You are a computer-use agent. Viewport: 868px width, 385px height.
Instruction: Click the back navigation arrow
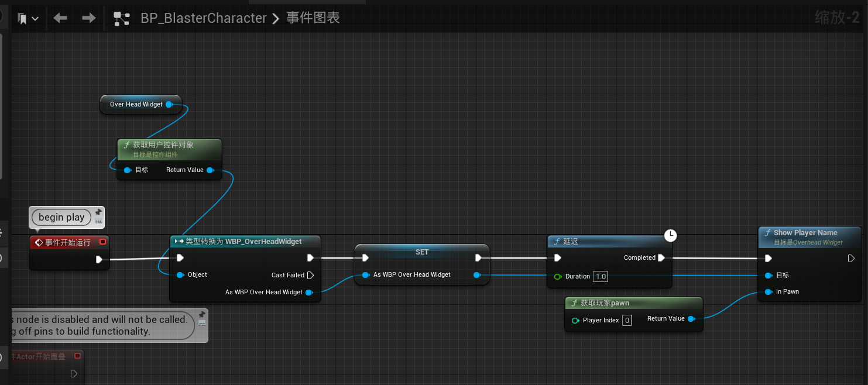pyautogui.click(x=60, y=18)
